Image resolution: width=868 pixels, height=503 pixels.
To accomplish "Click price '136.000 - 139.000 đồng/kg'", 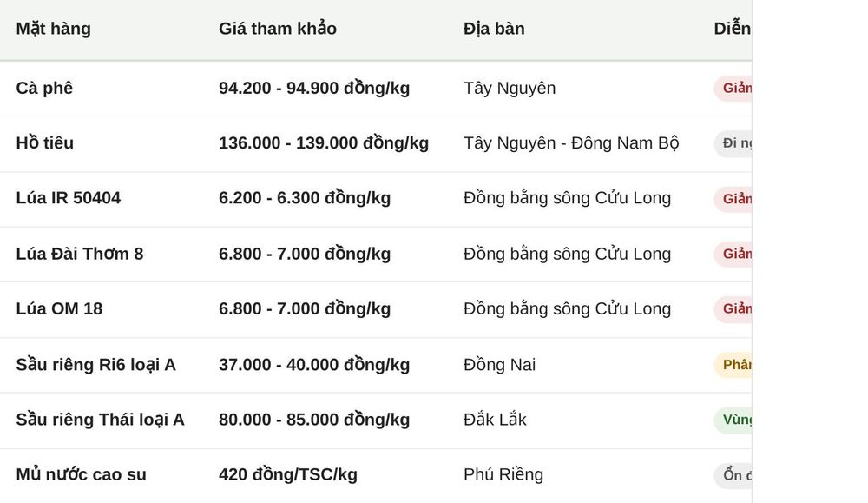I will 324,143.
